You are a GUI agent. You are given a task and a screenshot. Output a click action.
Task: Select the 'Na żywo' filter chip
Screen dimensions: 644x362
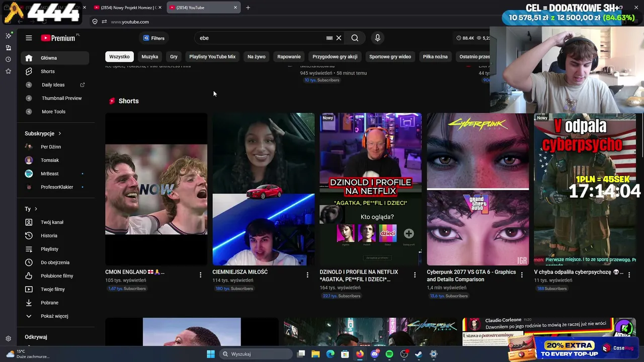coord(257,57)
